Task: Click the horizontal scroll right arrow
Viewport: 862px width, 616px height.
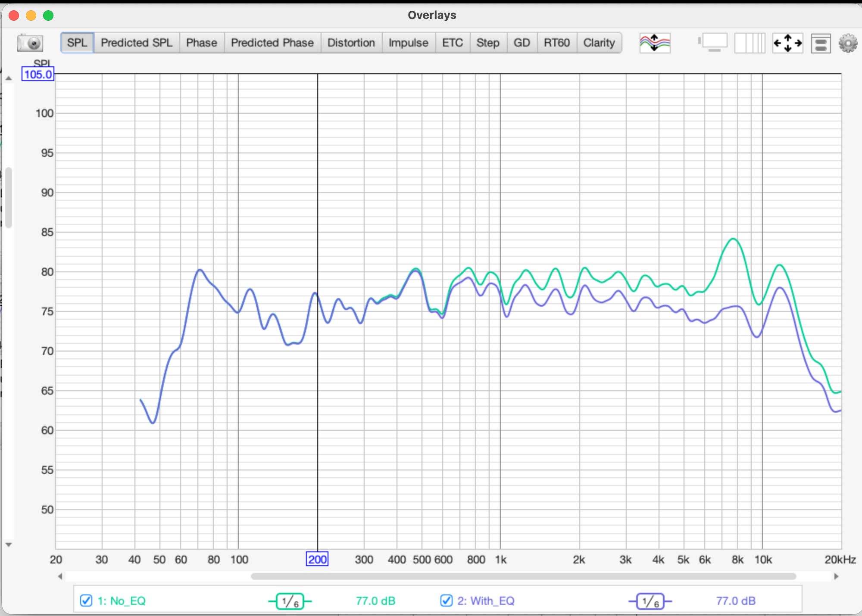Action: pos(836,576)
